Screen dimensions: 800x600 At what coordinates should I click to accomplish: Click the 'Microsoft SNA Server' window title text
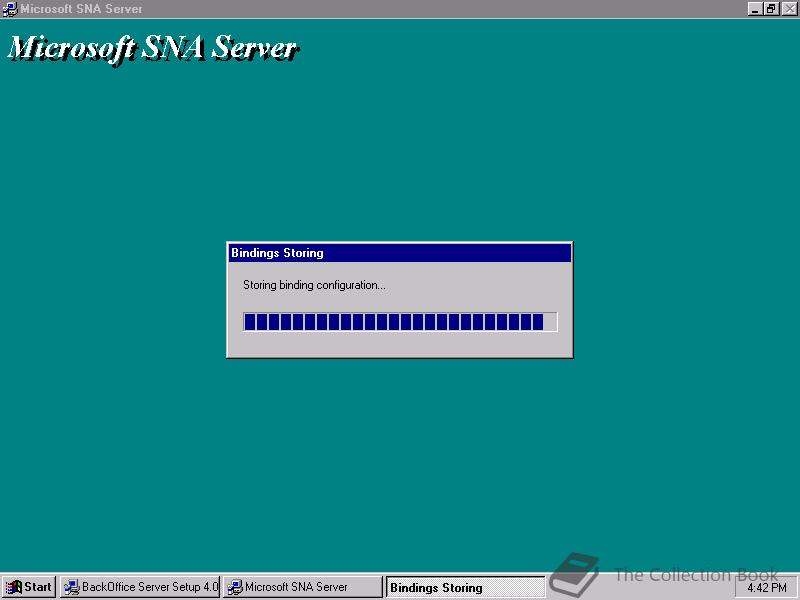pyautogui.click(x=82, y=9)
